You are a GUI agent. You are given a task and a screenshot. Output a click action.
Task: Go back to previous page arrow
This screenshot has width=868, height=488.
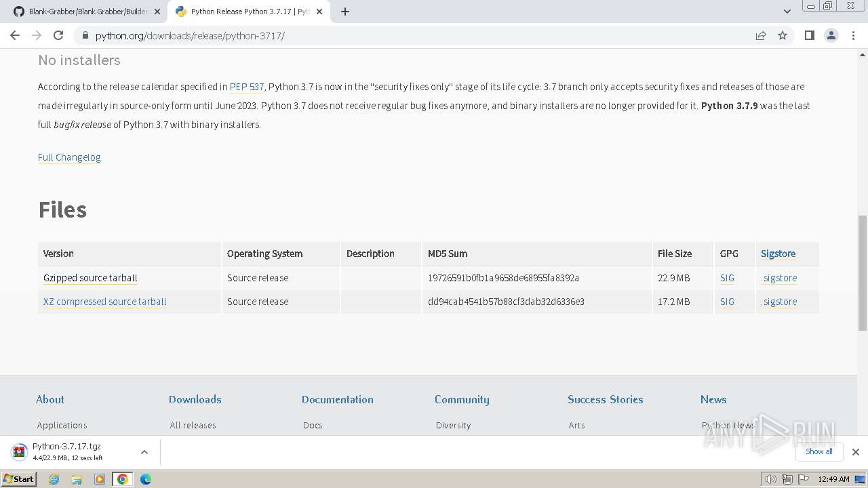tap(15, 35)
